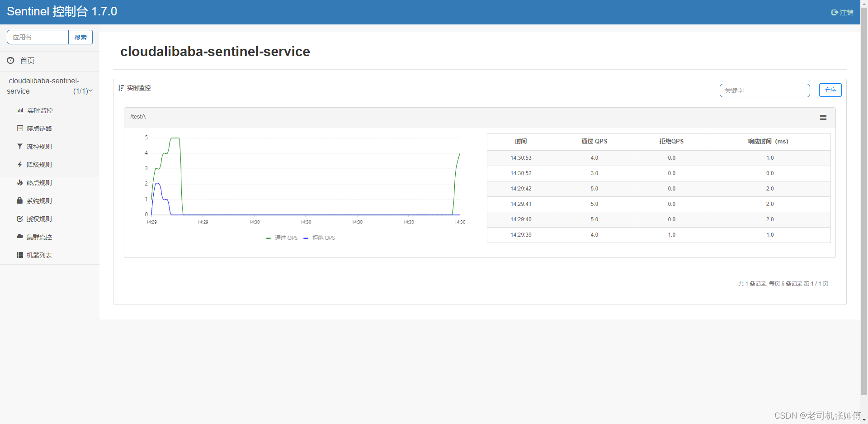Click 通过 QPS value 3.0 in 14:30:52 row

594,173
